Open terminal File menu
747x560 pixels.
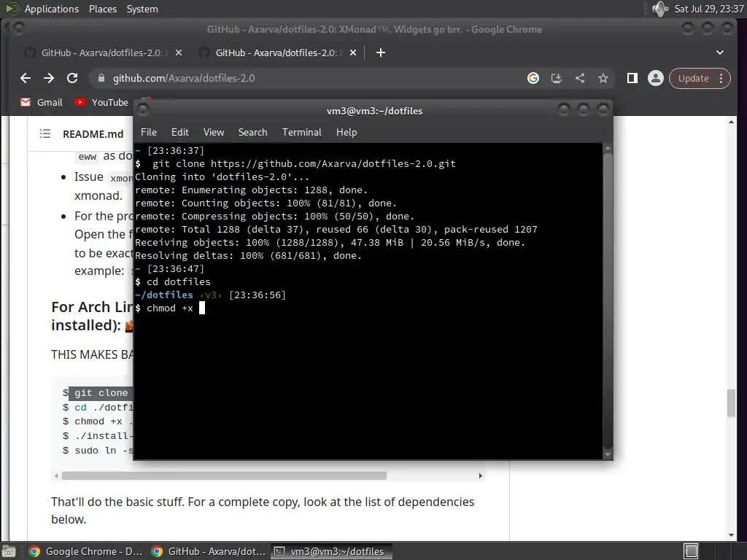pos(149,133)
